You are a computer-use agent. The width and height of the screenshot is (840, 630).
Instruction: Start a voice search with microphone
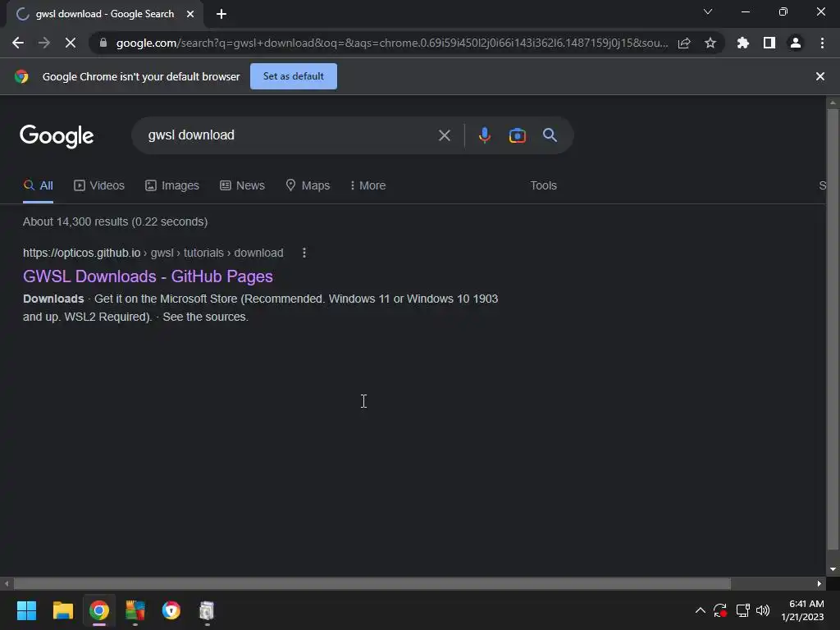[485, 135]
